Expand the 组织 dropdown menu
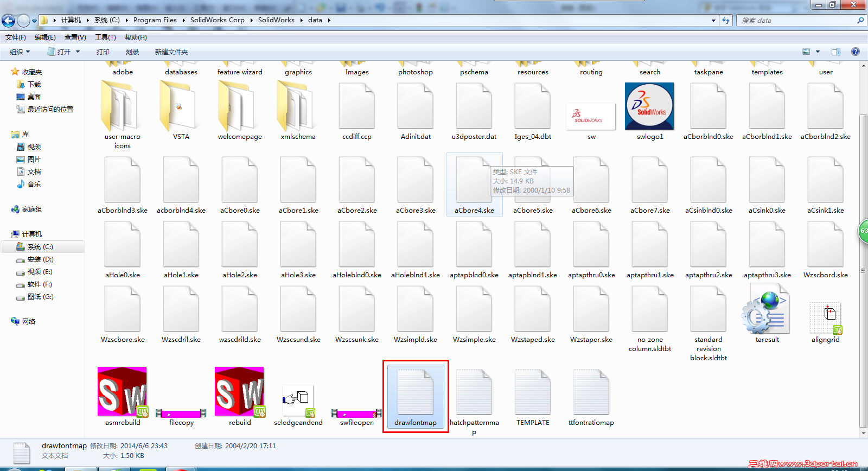Screen dimensions: 868x471 pos(20,52)
